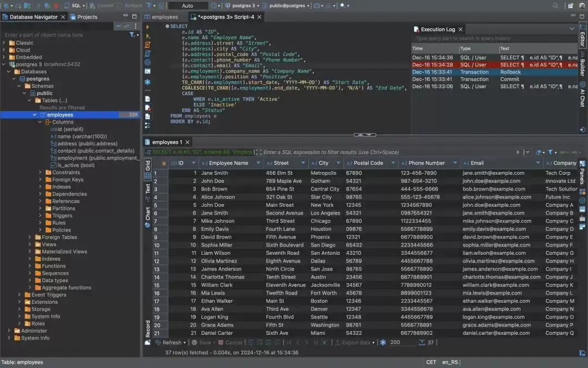Show Chart view side tab
Image resolution: width=588 pixels, height=368 pixels.
pos(148,213)
